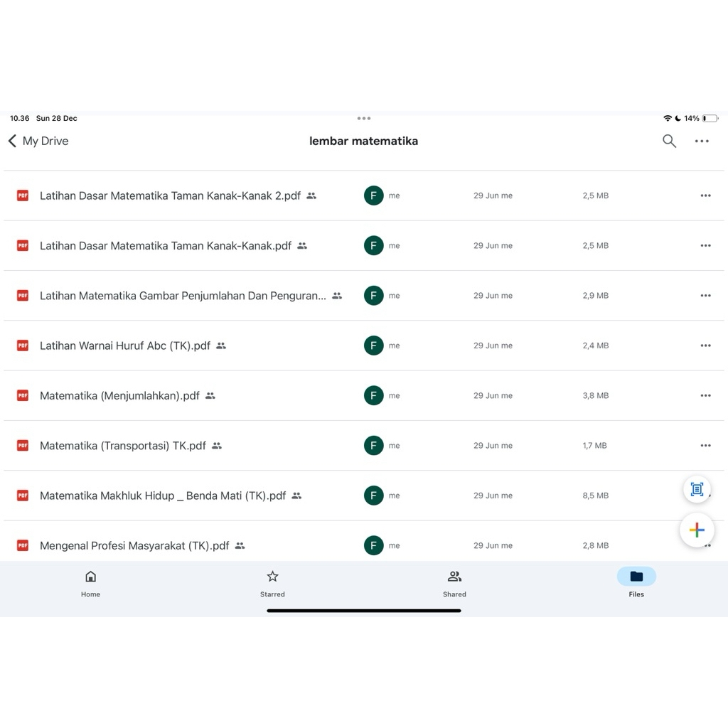Tap the scan document floating button
728x728 pixels.
[697, 489]
